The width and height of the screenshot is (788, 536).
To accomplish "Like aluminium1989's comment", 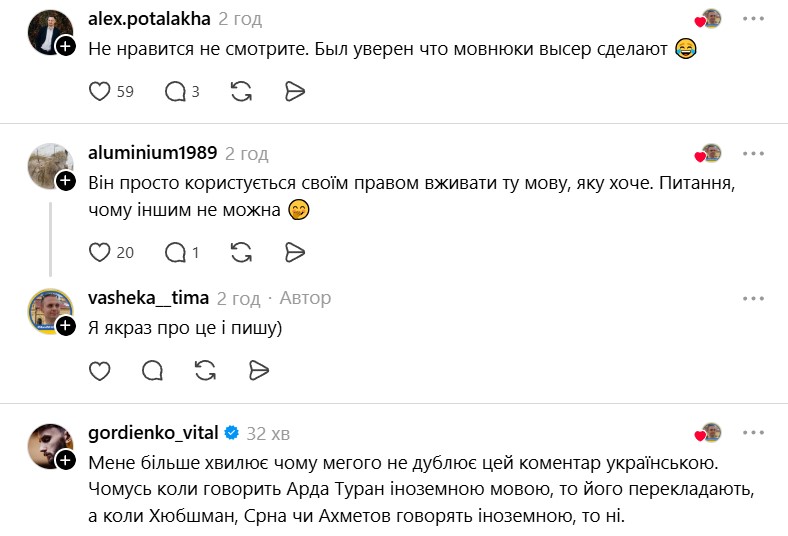I will [100, 252].
